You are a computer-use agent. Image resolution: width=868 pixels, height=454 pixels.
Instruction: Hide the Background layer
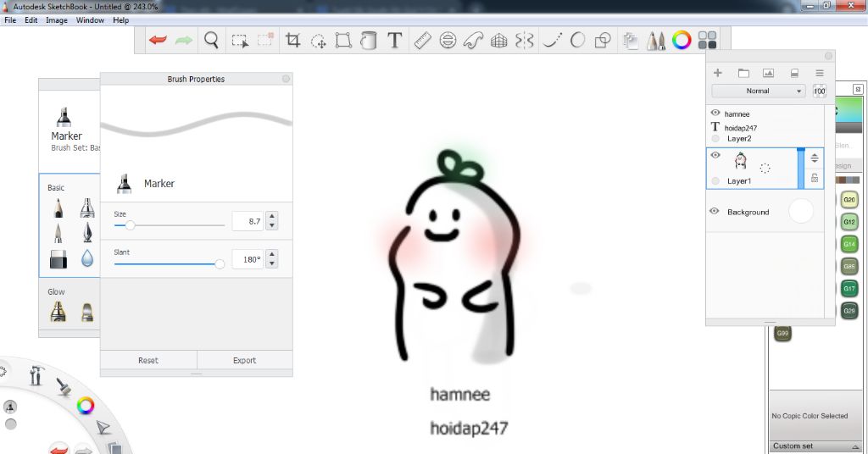[714, 211]
